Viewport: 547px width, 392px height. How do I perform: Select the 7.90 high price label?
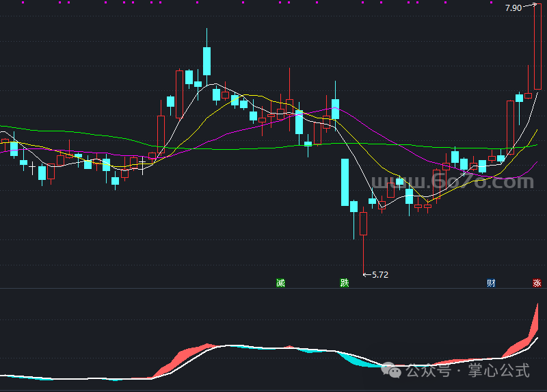[x=513, y=8]
